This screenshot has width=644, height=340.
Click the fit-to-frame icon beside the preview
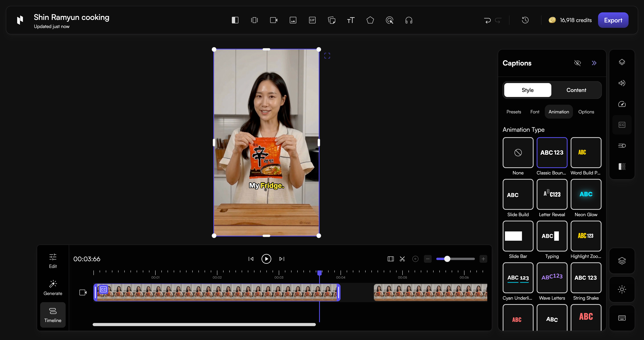tap(327, 56)
